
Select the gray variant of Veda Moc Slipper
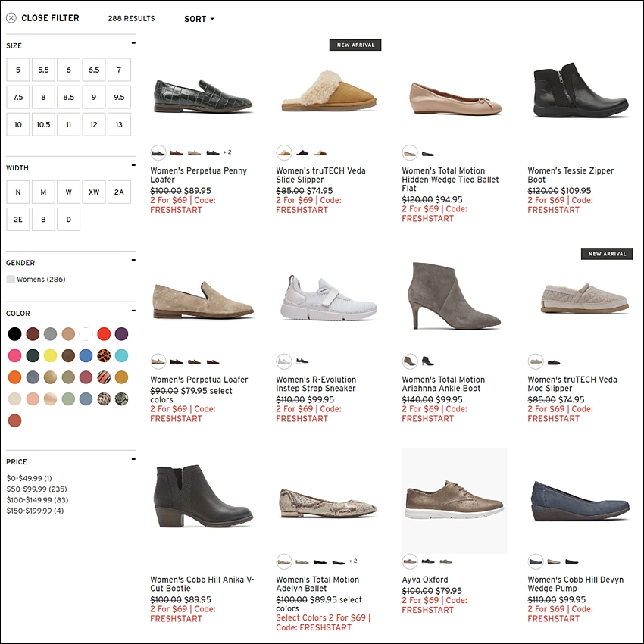pyautogui.click(x=536, y=361)
